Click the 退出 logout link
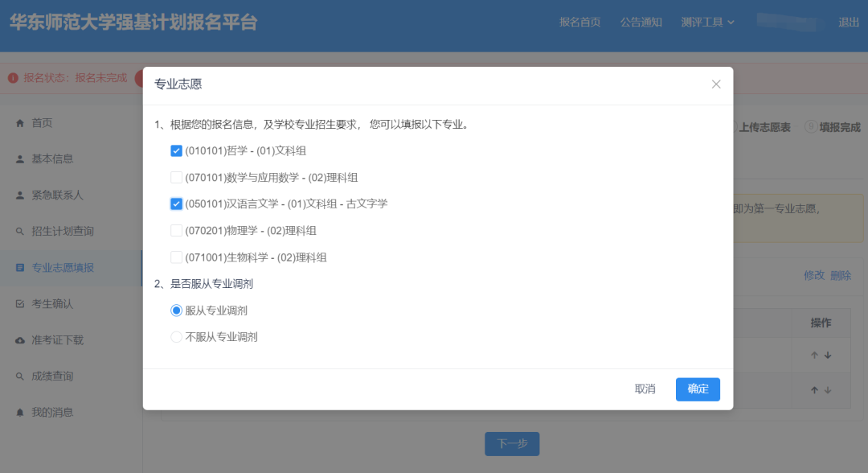Screen dimensions: 868x473 [x=849, y=23]
